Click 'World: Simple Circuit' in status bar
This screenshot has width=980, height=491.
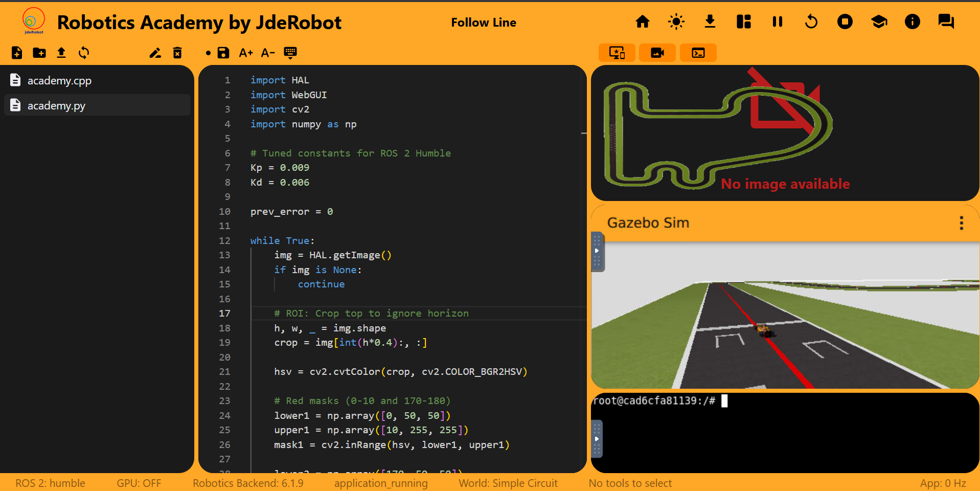[508, 483]
